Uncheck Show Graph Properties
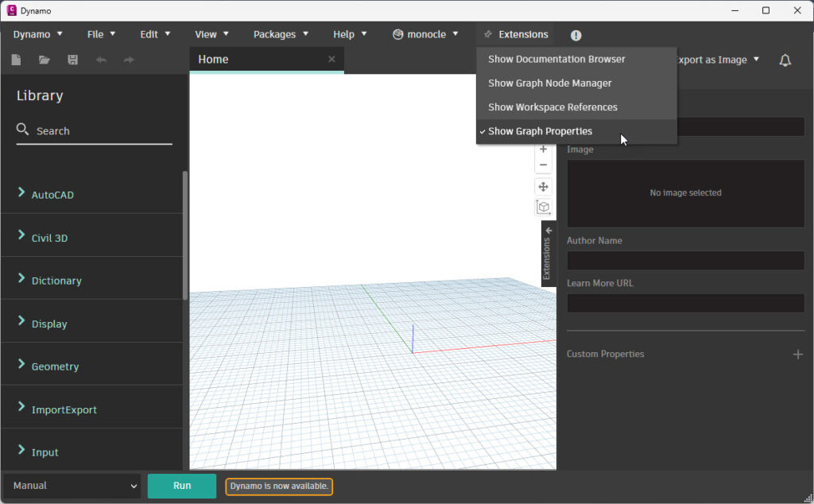Screen dimensions: 814x504 click(576, 131)
